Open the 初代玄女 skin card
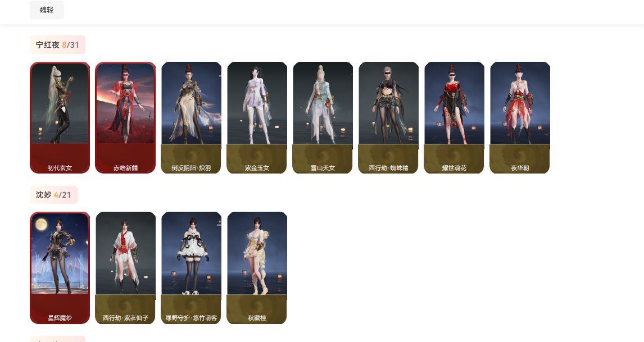Viewport: 644px width, 342px height. tap(60, 117)
